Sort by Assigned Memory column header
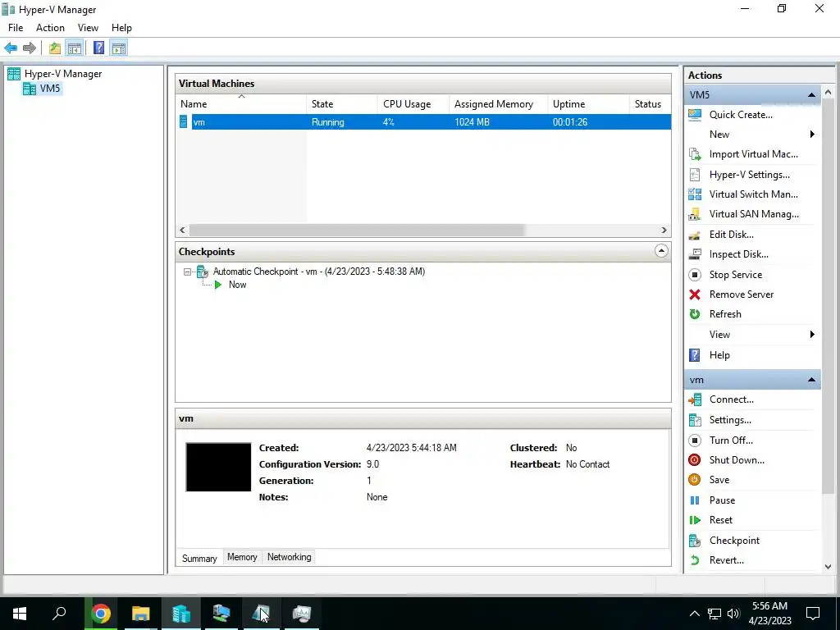 498,104
